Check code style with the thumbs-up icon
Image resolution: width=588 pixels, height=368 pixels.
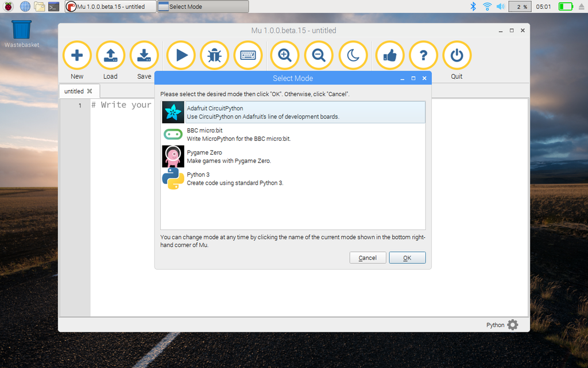coord(389,55)
